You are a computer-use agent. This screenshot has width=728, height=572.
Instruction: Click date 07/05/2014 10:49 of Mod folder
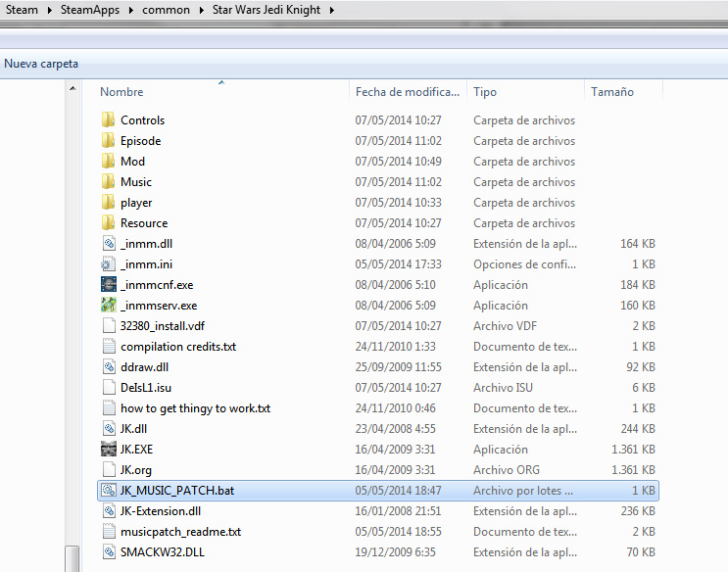click(x=399, y=162)
